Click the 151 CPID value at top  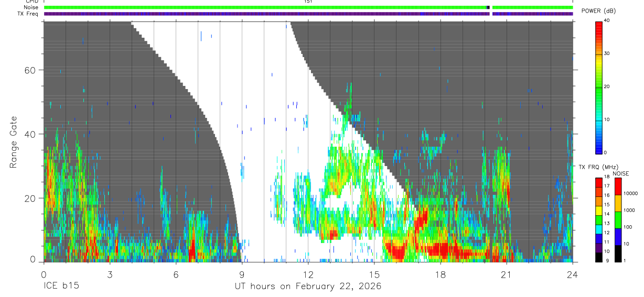point(308,2)
